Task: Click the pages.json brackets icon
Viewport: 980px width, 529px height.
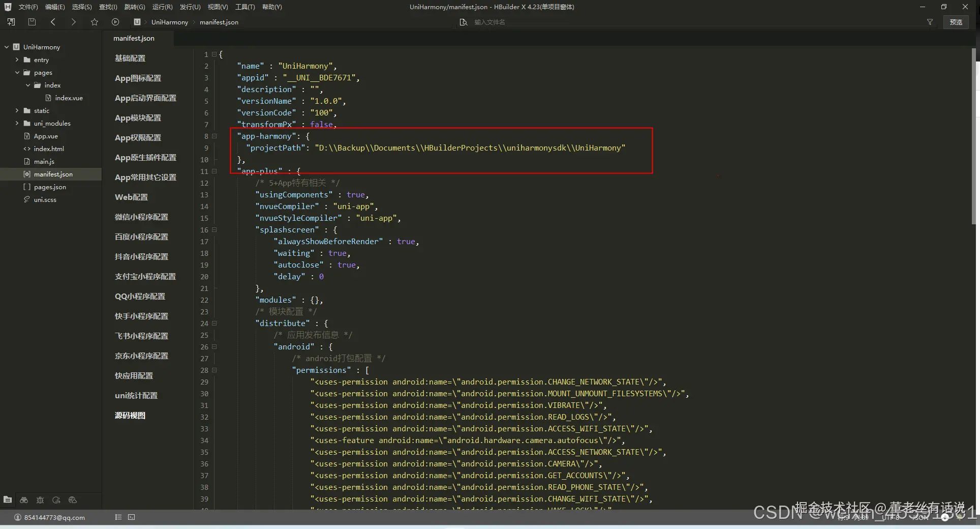Action: pos(27,187)
